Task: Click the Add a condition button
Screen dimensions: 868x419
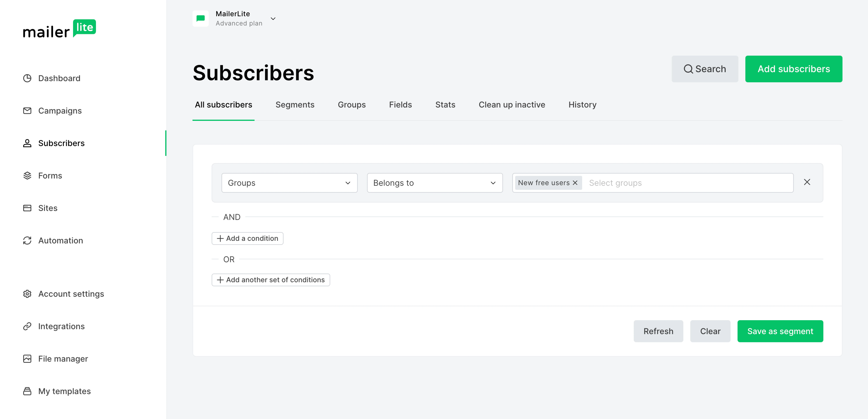Action: [247, 238]
